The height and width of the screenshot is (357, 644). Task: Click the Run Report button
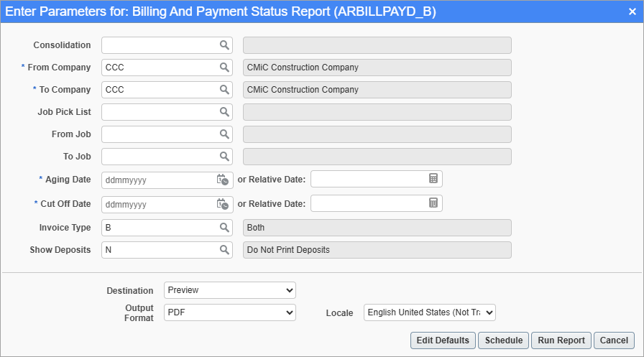coord(561,340)
